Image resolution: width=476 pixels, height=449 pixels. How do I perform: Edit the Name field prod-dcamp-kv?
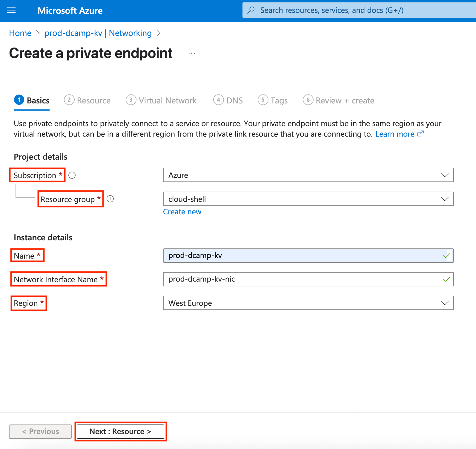[308, 256]
